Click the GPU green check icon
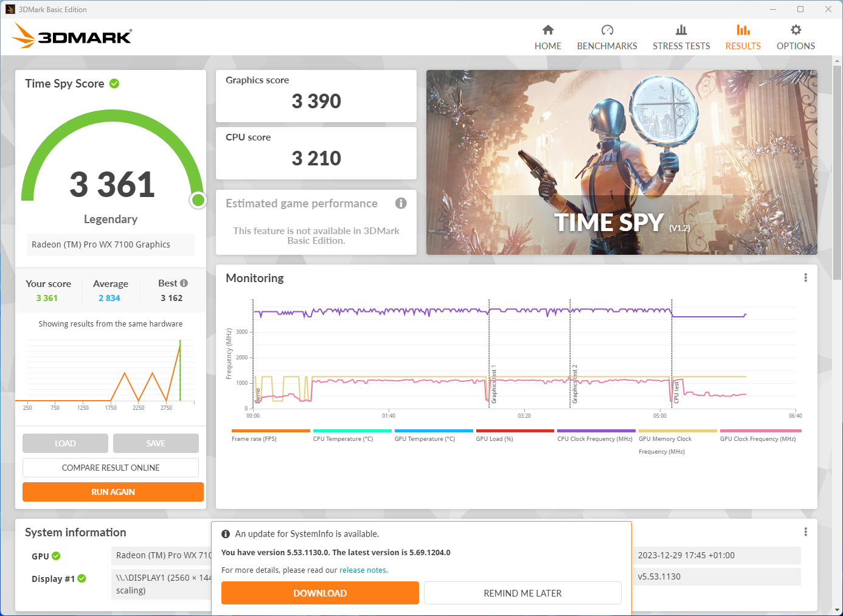Viewport: 843px width, 616px height. [x=56, y=556]
